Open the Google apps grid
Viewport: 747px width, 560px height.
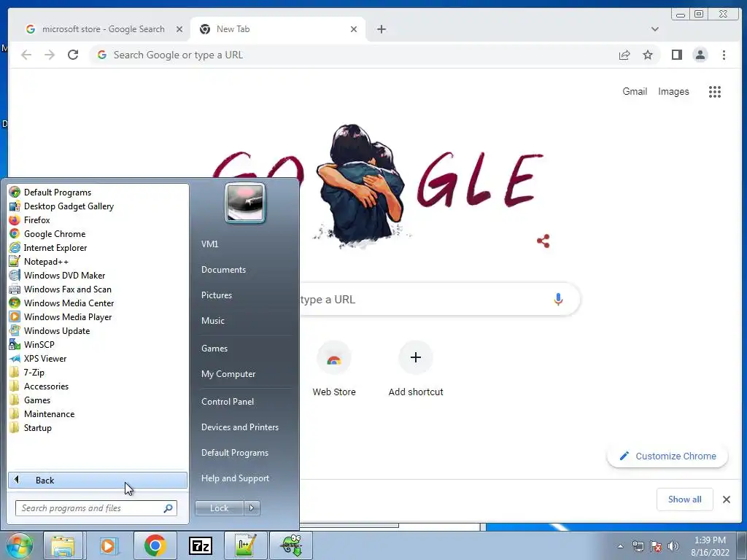pos(714,91)
